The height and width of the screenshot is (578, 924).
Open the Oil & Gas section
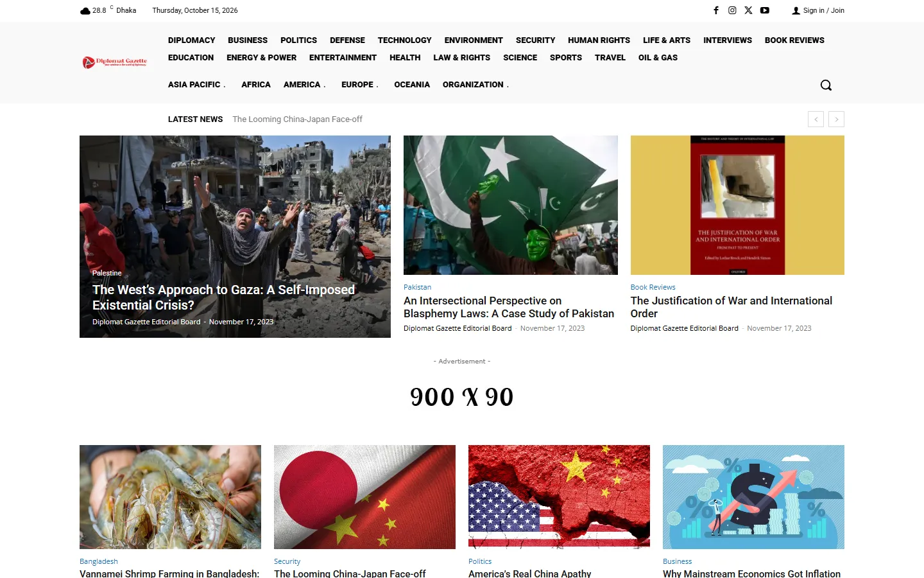(x=658, y=57)
